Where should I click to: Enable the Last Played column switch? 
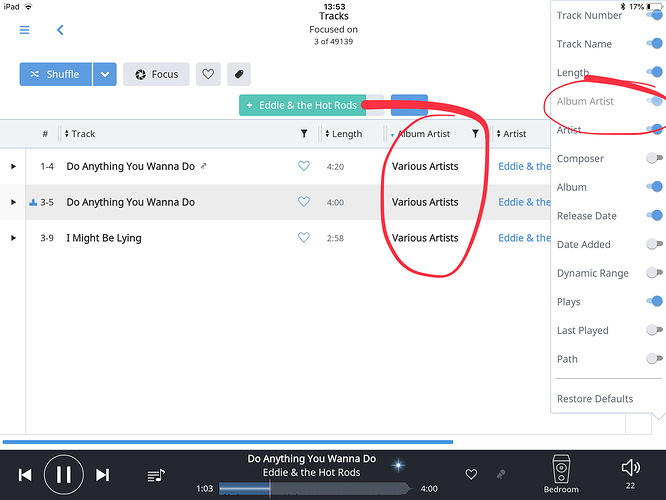point(655,330)
